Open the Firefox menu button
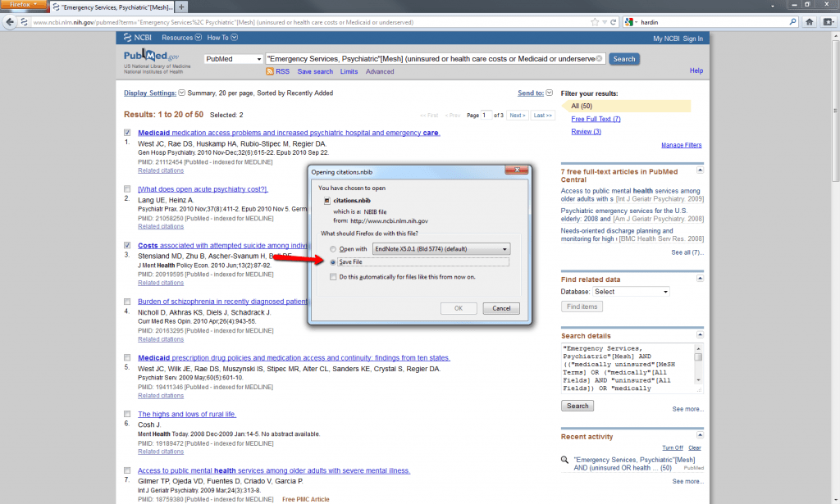Screen dimensions: 840x504 click(x=22, y=5)
